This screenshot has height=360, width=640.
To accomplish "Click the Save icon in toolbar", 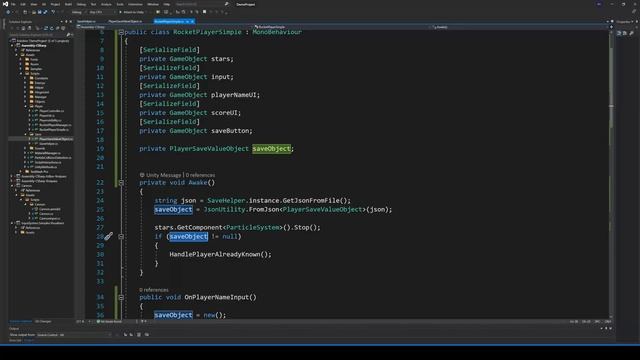I will coord(40,12).
